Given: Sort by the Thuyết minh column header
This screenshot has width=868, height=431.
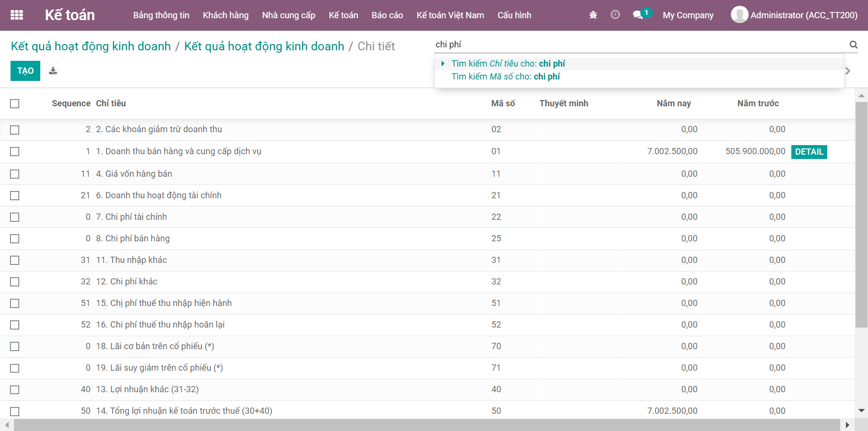Looking at the screenshot, I should pos(564,103).
